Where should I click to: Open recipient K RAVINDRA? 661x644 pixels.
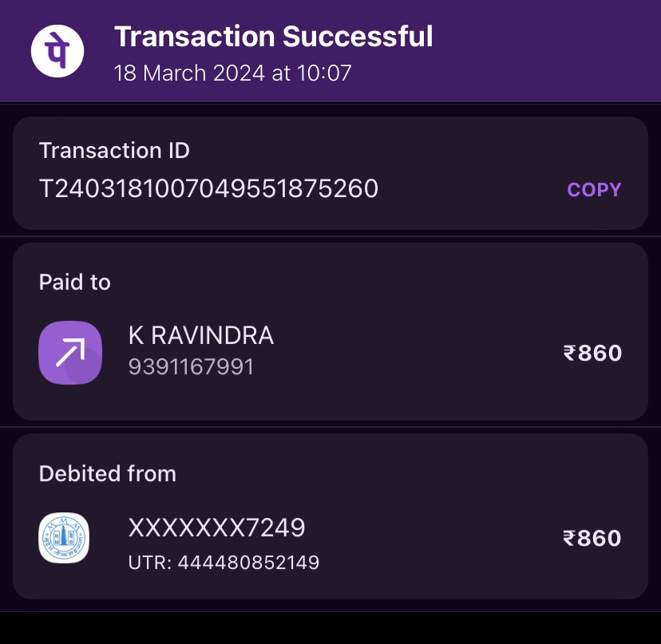[x=201, y=336]
